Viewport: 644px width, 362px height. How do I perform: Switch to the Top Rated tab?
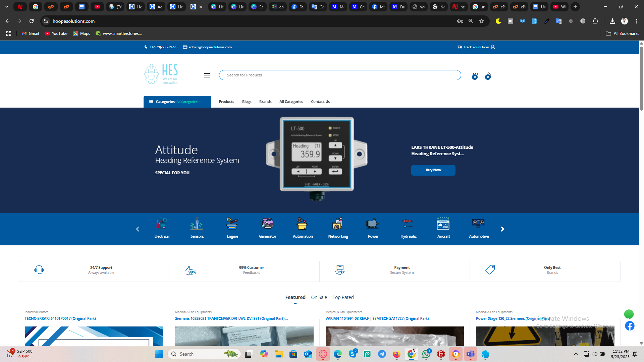click(343, 297)
